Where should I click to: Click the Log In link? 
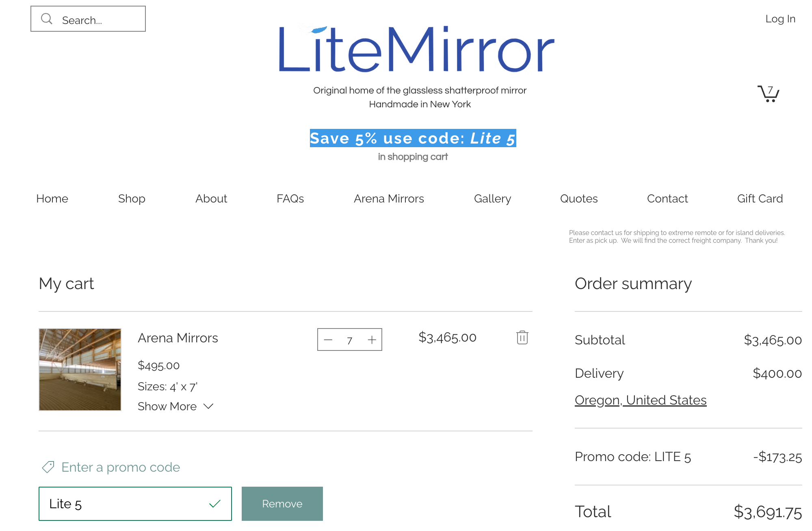780,19
